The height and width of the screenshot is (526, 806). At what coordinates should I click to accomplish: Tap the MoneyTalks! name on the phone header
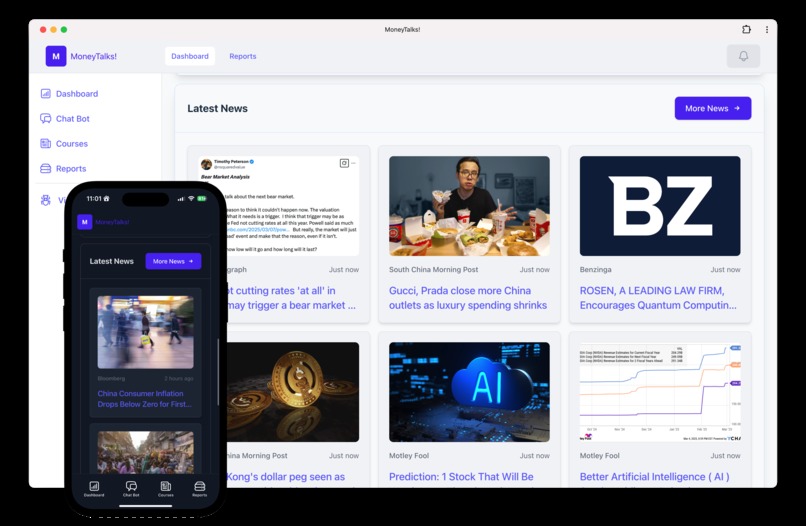112,222
